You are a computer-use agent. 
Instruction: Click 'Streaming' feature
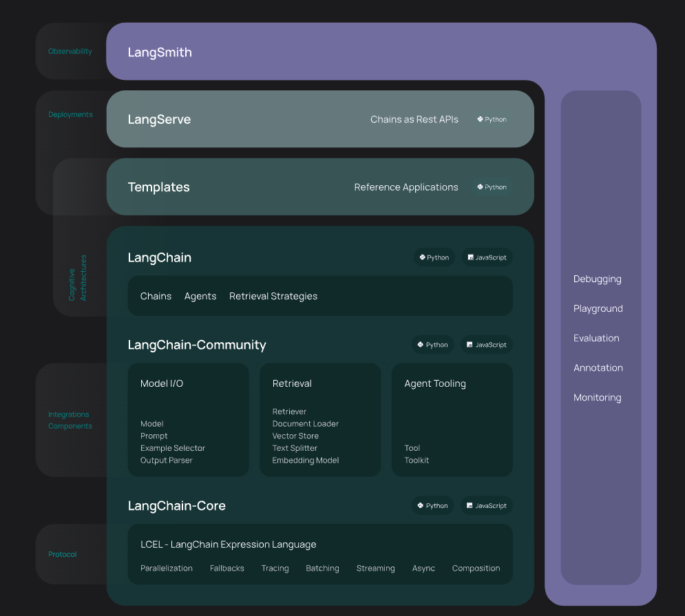tap(375, 569)
